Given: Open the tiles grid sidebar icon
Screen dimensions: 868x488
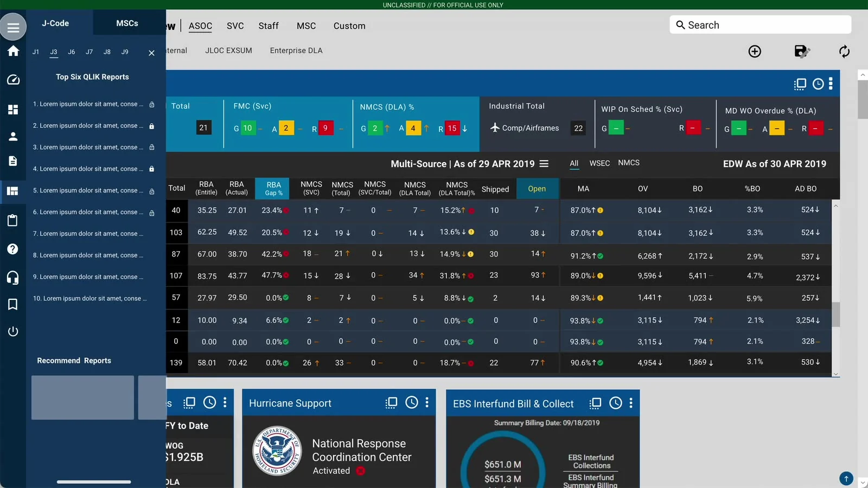Looking at the screenshot, I should point(13,110).
